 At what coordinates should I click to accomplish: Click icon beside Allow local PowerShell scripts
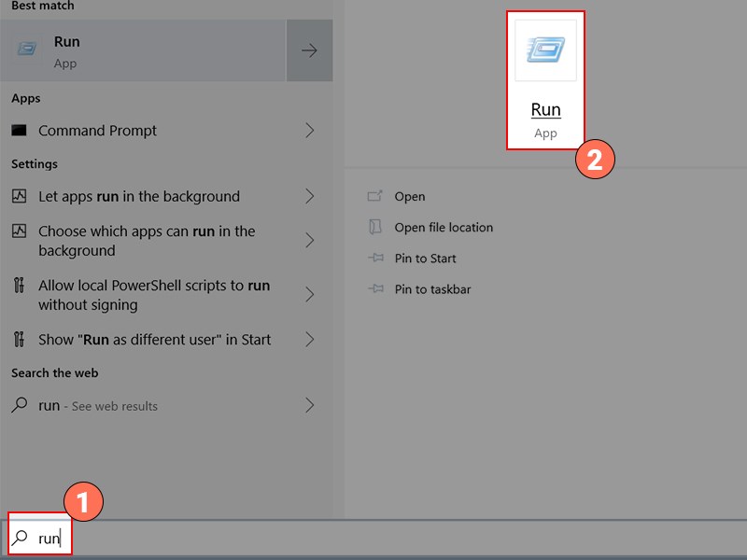[19, 286]
